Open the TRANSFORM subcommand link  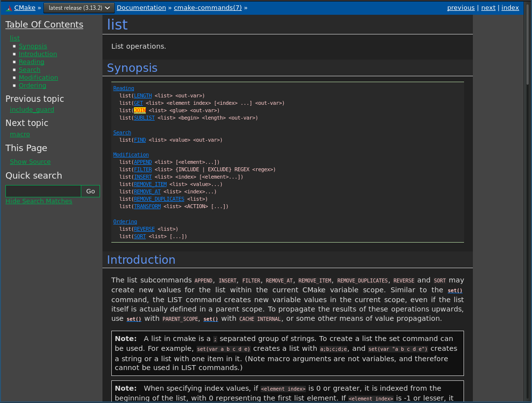point(147,206)
